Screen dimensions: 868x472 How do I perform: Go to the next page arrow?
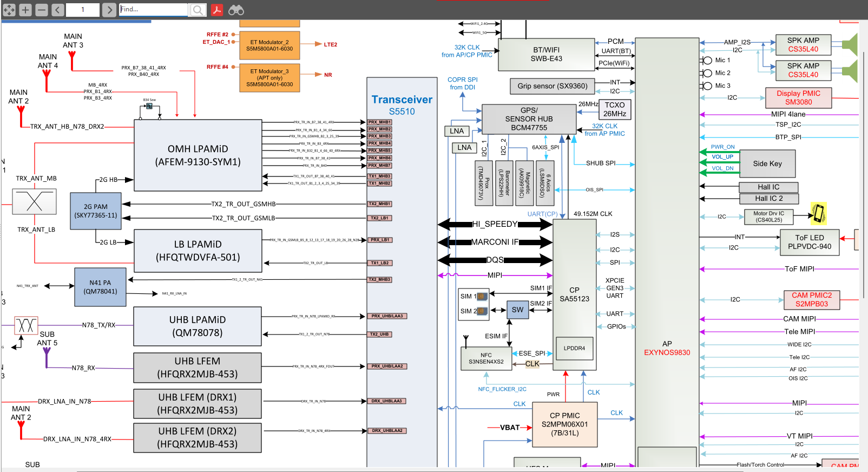[x=109, y=9]
